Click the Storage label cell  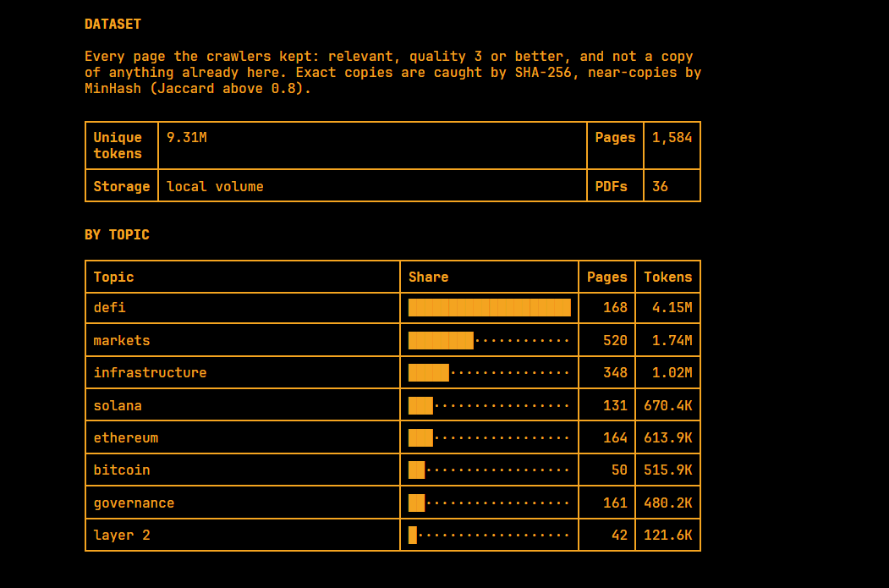click(121, 186)
